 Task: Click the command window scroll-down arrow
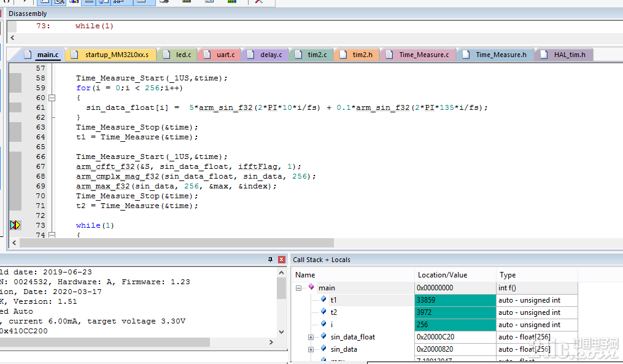pos(281,332)
